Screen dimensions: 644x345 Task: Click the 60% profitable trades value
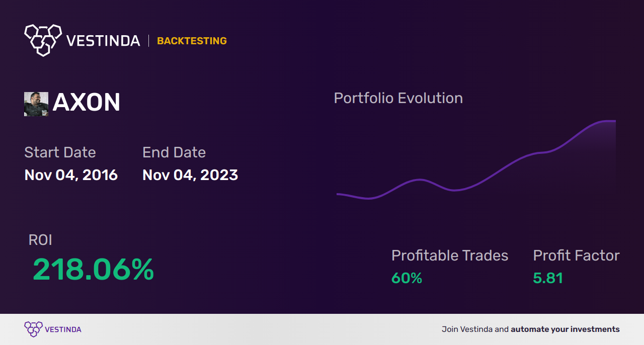tap(407, 278)
